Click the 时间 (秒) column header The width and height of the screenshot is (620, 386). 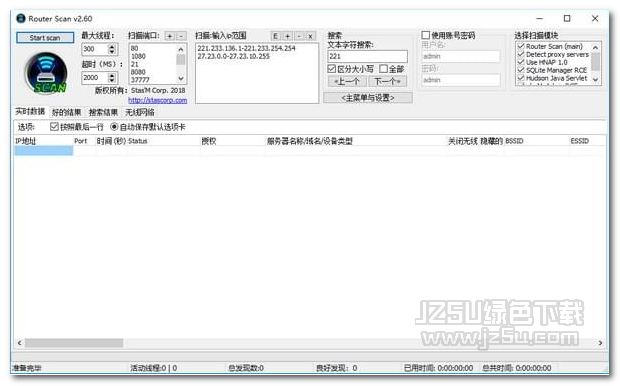point(111,141)
